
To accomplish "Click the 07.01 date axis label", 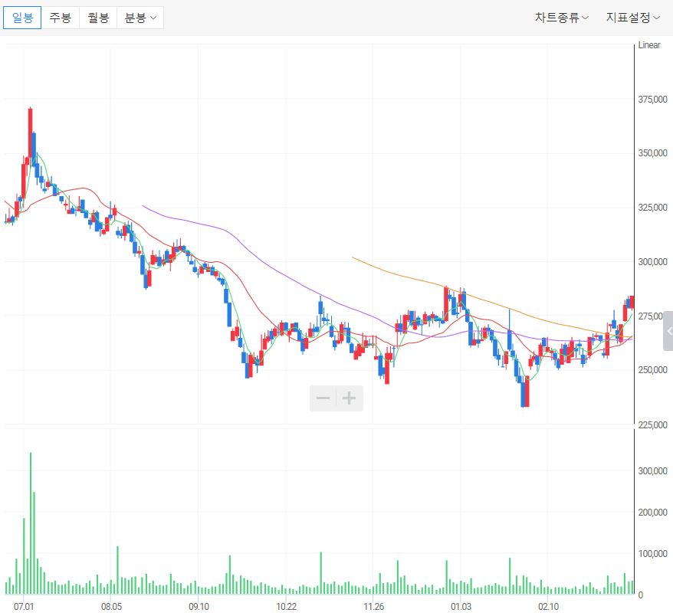I will click(24, 607).
